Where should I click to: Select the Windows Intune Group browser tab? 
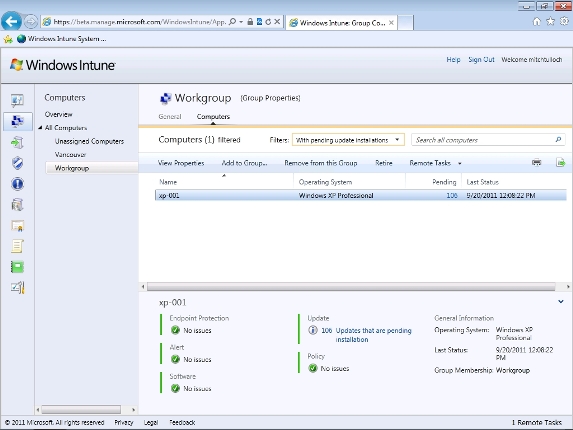pos(341,23)
